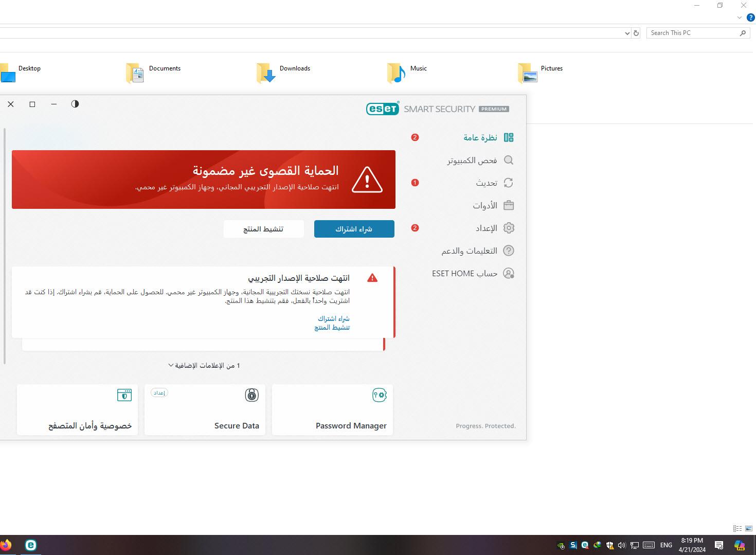Open the نظرة عامة overview section in ESET
The height and width of the screenshot is (555, 756).
pyautogui.click(x=480, y=137)
